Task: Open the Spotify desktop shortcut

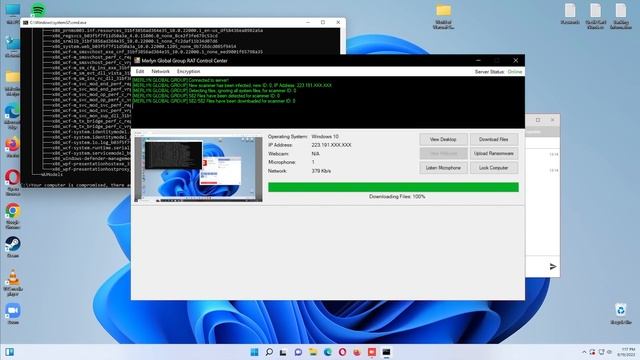Action: pos(38,9)
